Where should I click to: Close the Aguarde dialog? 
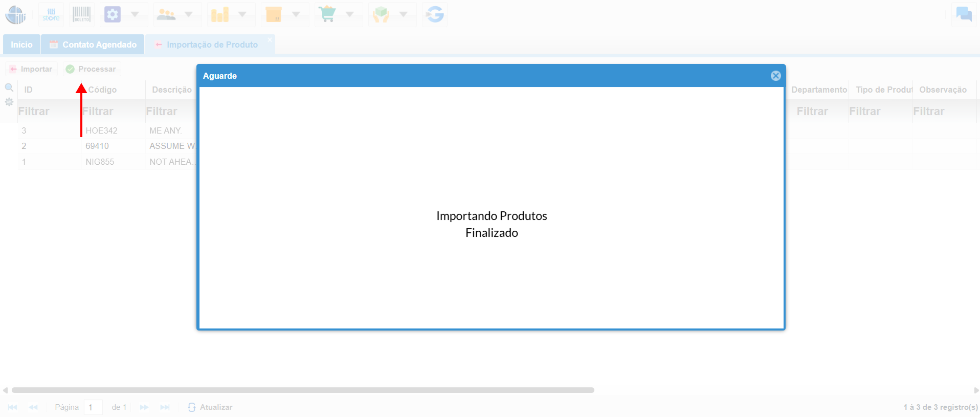click(775, 76)
